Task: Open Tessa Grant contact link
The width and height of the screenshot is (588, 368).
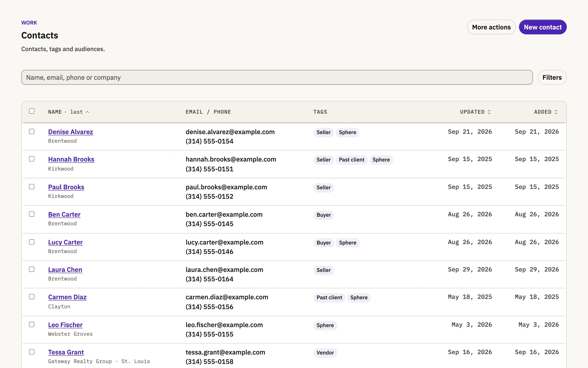Action: click(66, 352)
